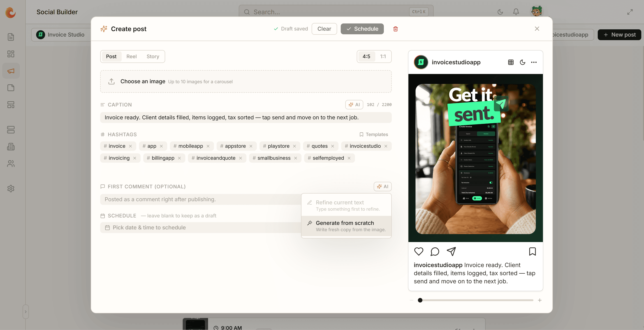
Task: Close the Create post dialog
Action: [537, 29]
